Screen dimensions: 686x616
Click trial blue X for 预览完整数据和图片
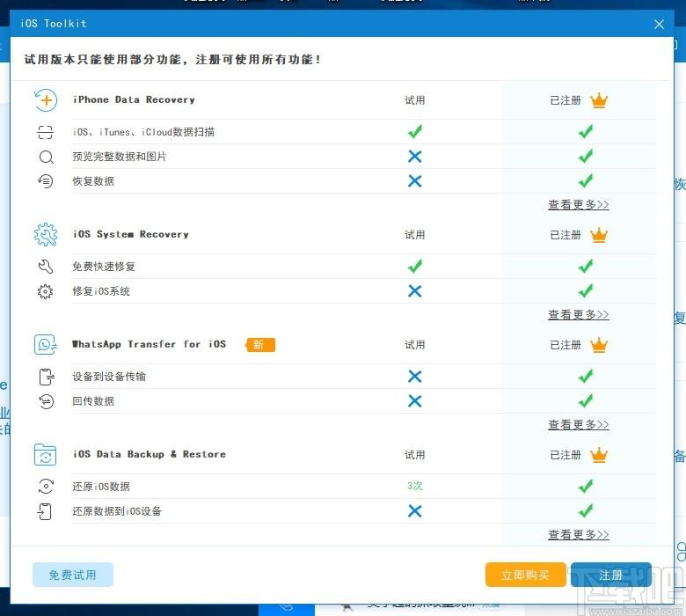pyautogui.click(x=415, y=157)
